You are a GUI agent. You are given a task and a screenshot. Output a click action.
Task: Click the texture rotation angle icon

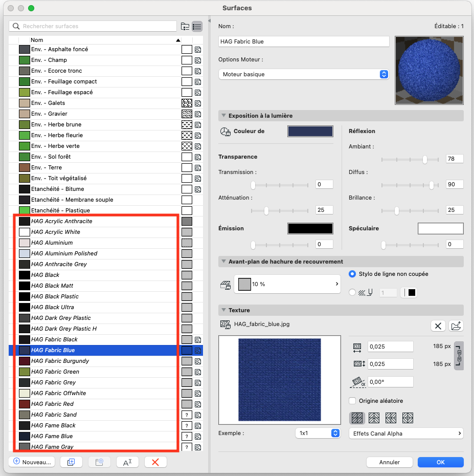tap(357, 382)
